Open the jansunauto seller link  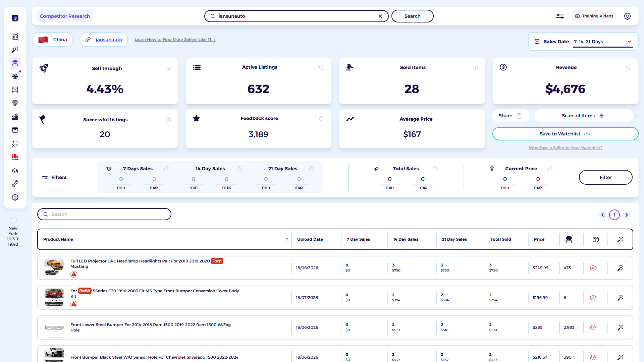tap(109, 40)
